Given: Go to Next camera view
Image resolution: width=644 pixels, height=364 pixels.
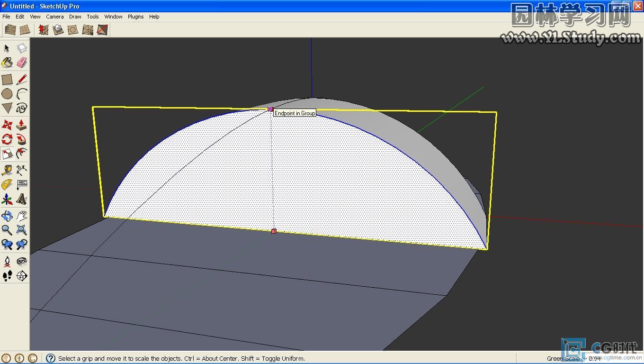Looking at the screenshot, I should click(22, 245).
